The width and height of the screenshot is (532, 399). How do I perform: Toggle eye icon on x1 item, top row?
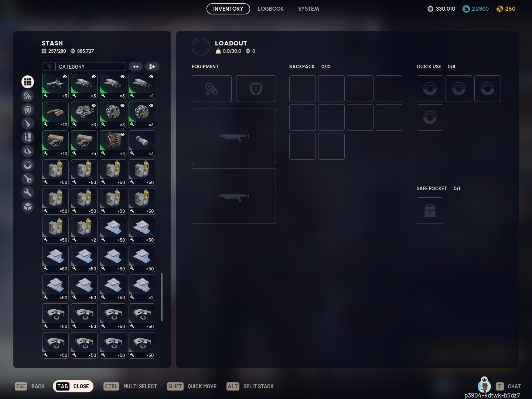[151, 77]
